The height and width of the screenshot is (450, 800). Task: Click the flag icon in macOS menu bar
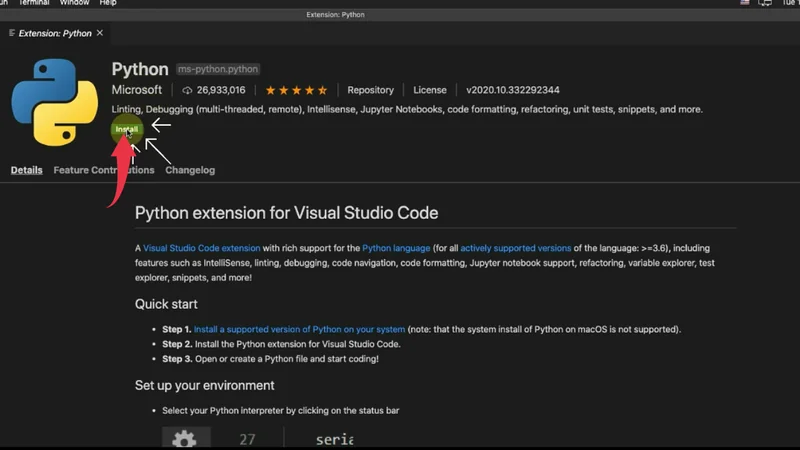pyautogui.click(x=744, y=3)
